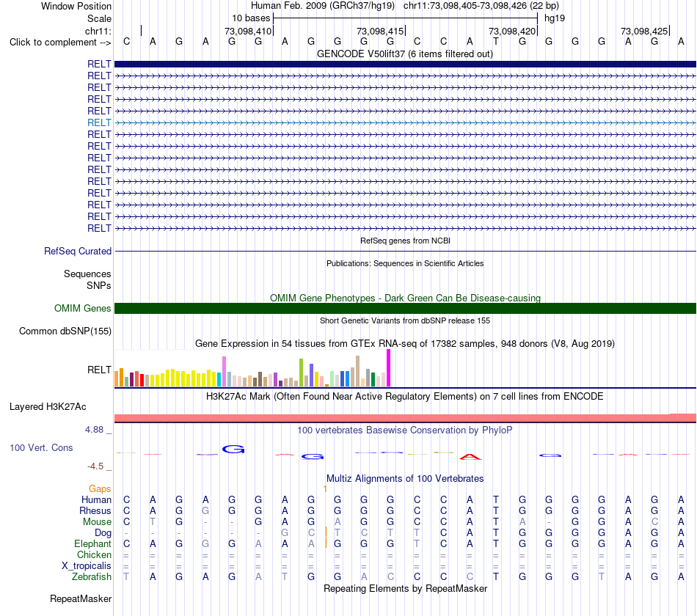The height and width of the screenshot is (616, 697).
Task: Click the Scale label
Action: 99,18
